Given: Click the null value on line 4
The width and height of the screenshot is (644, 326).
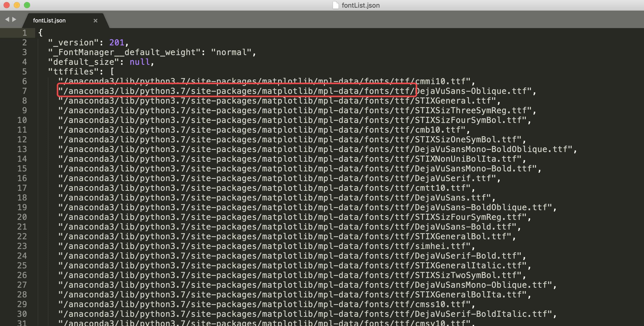Looking at the screenshot, I should [x=140, y=62].
